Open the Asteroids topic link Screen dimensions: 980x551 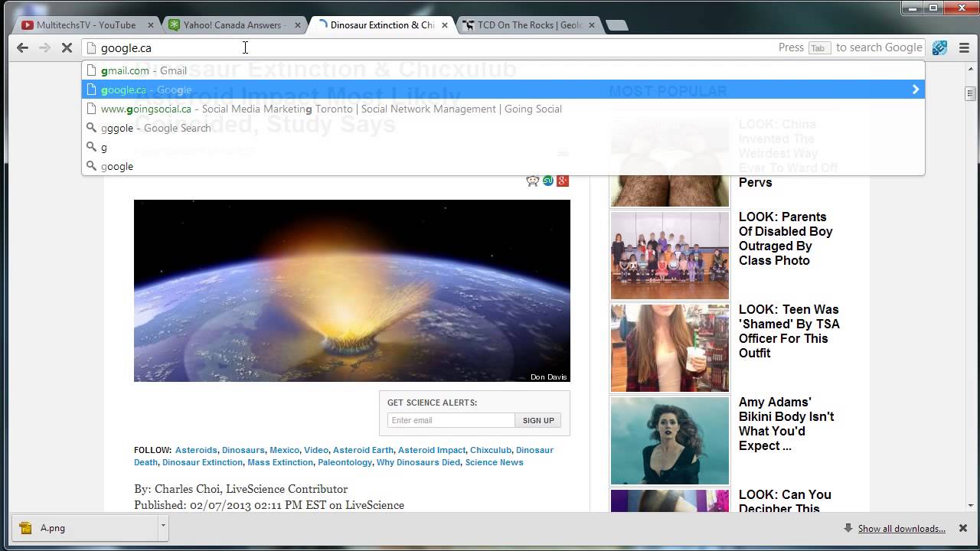196,450
